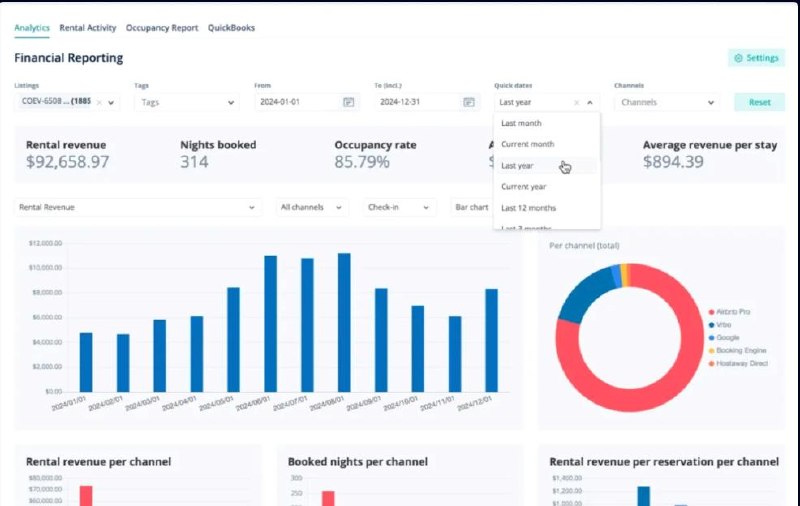Open the Check-in dropdown
This screenshot has width=800, height=506.
click(x=399, y=207)
